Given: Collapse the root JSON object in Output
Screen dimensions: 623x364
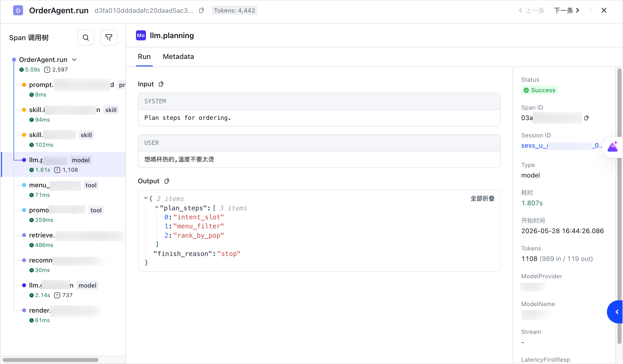Looking at the screenshot, I should (146, 198).
